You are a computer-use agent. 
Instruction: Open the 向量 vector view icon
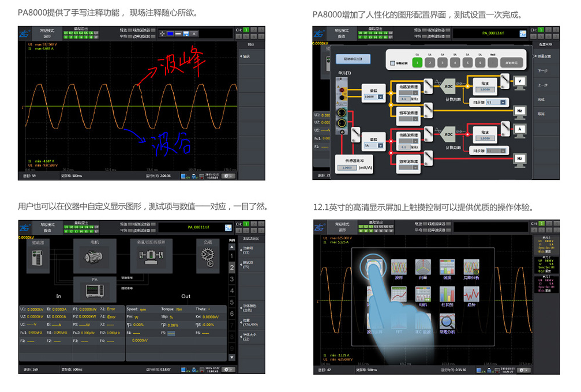423,267
